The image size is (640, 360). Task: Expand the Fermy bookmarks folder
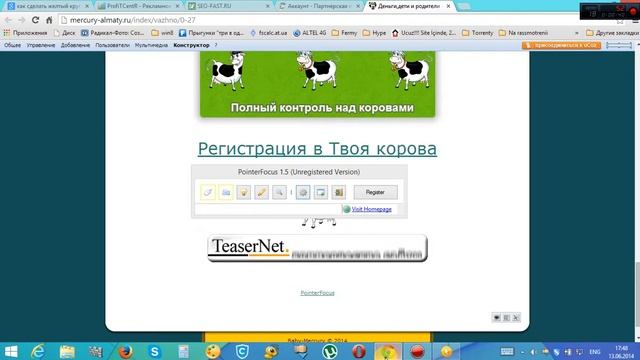tap(344, 33)
